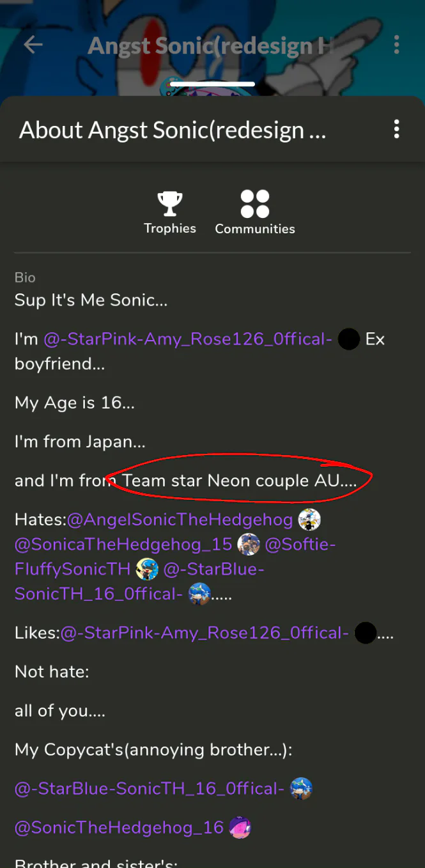Open the Trophies section
Viewport: 425px width, 868px height.
[x=170, y=213]
